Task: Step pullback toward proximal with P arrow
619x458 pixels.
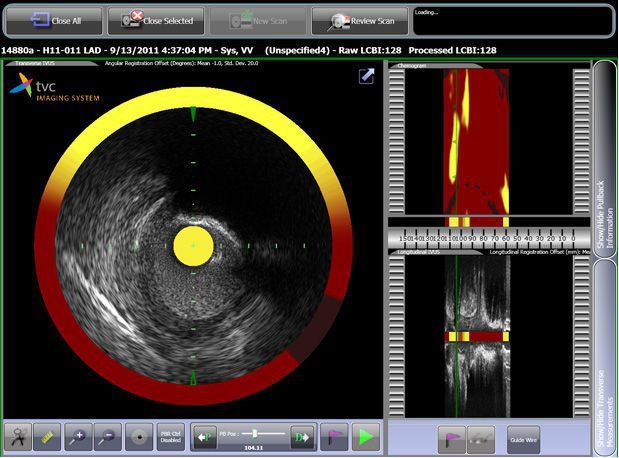Action: [205, 437]
